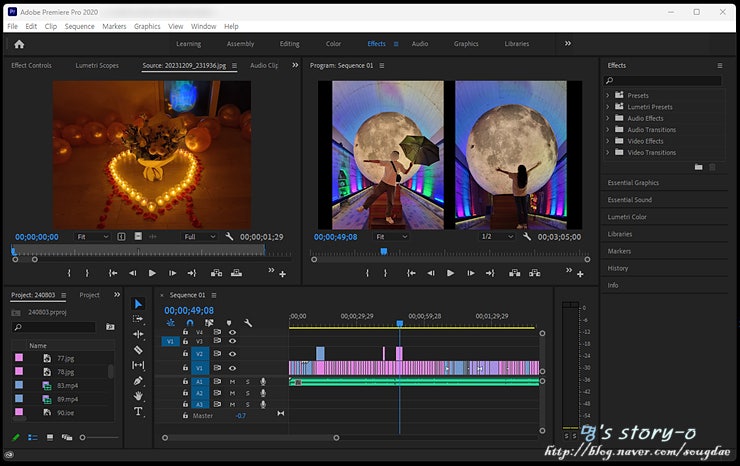This screenshot has height=466, width=740.
Task: Select the Type tool
Action: pos(138,411)
